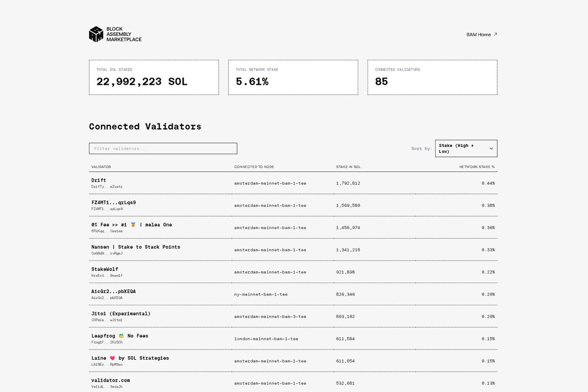Click validator.com's network stake 0.13%
The width and height of the screenshot is (588, 392).
tap(488, 383)
